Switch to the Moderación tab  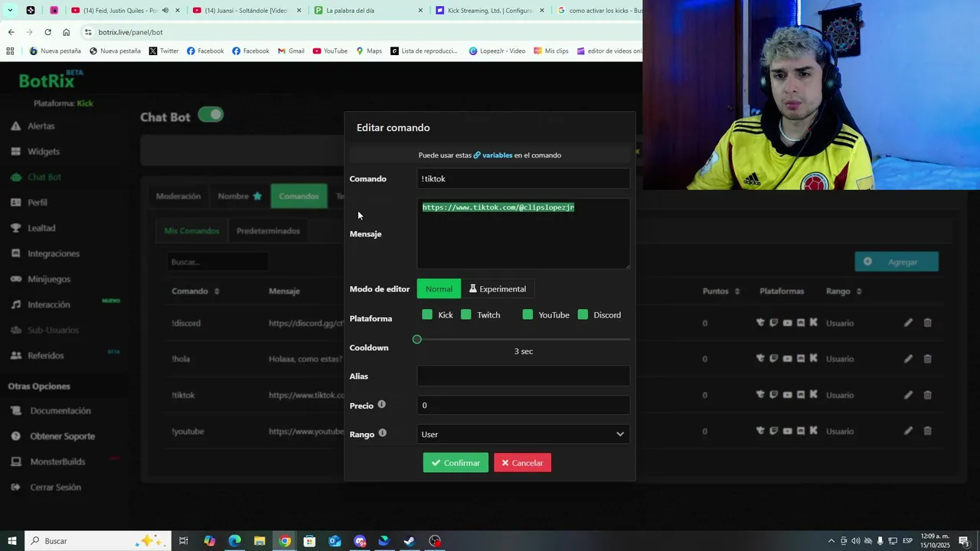178,196
